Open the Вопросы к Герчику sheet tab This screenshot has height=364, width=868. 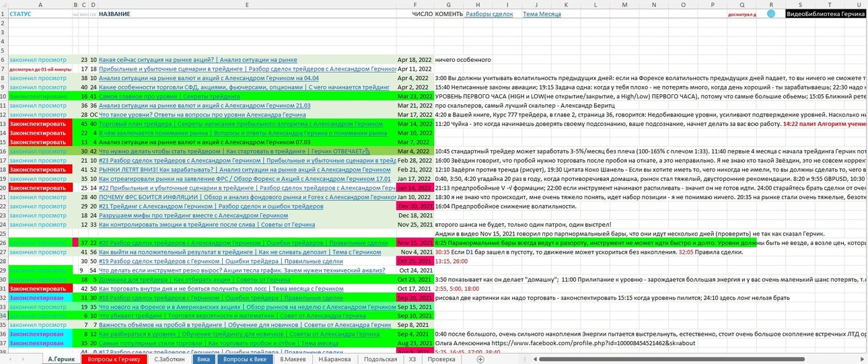point(114,359)
